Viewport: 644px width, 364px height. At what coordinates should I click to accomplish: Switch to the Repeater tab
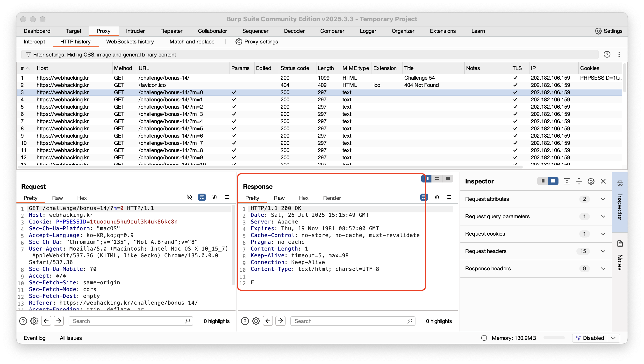[171, 31]
